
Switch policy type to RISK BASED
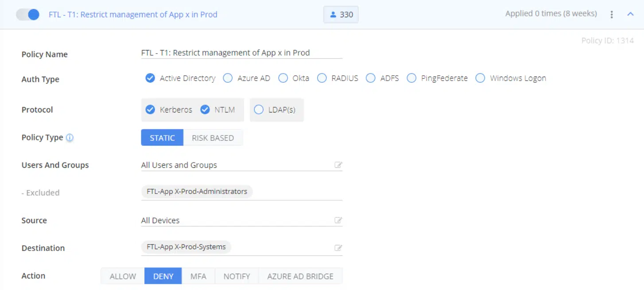click(x=213, y=138)
